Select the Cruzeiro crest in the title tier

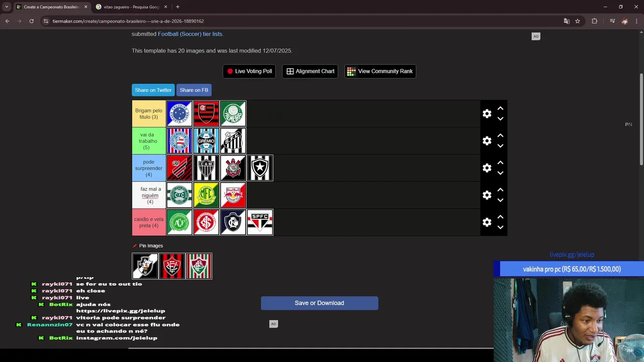coord(180,114)
